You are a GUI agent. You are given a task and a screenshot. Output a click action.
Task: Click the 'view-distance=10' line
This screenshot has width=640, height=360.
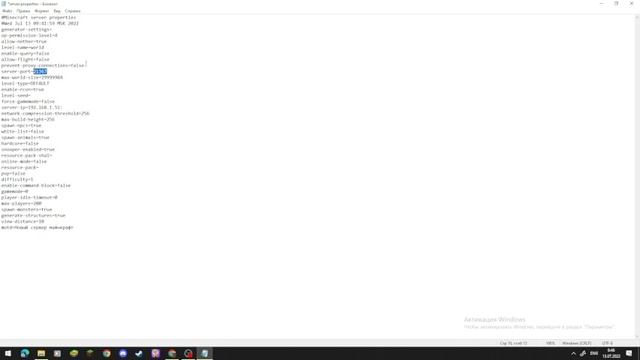coord(23,222)
